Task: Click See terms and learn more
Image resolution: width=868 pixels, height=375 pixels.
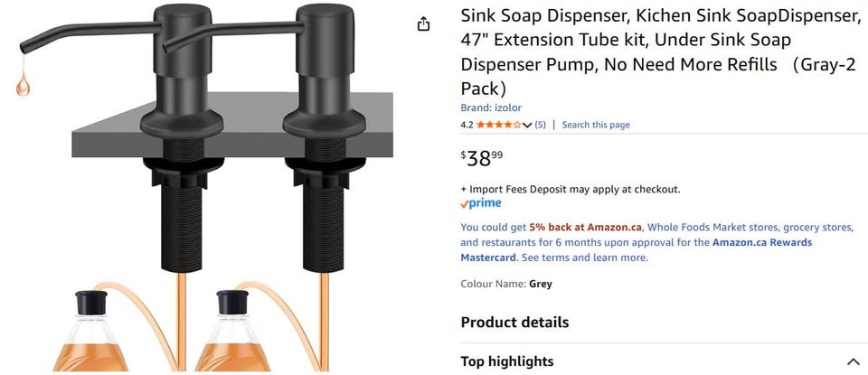Action: click(585, 258)
